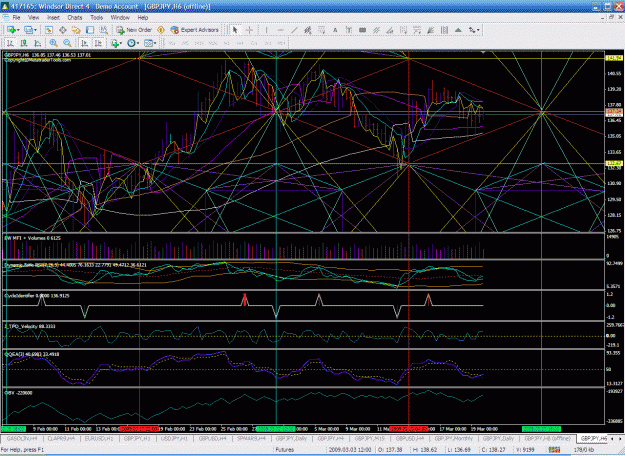Select the Fibonacci retracement tool
The height and width of the screenshot is (456, 625).
[321, 30]
